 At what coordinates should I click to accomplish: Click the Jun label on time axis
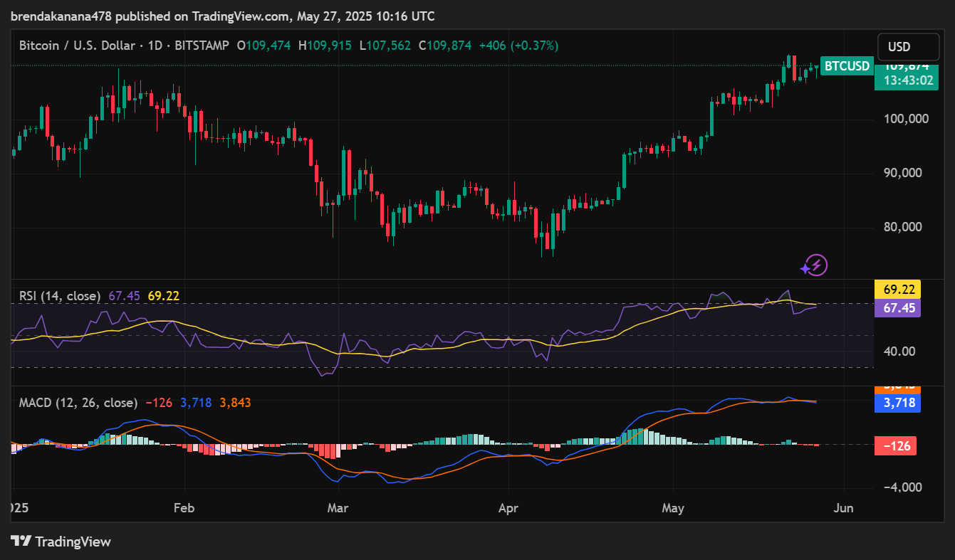[845, 509]
